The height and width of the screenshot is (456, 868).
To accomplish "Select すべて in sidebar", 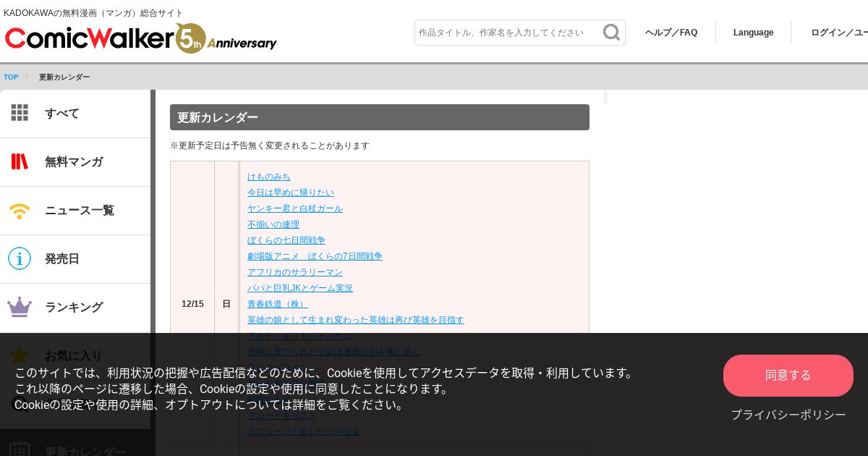I will click(x=75, y=114).
